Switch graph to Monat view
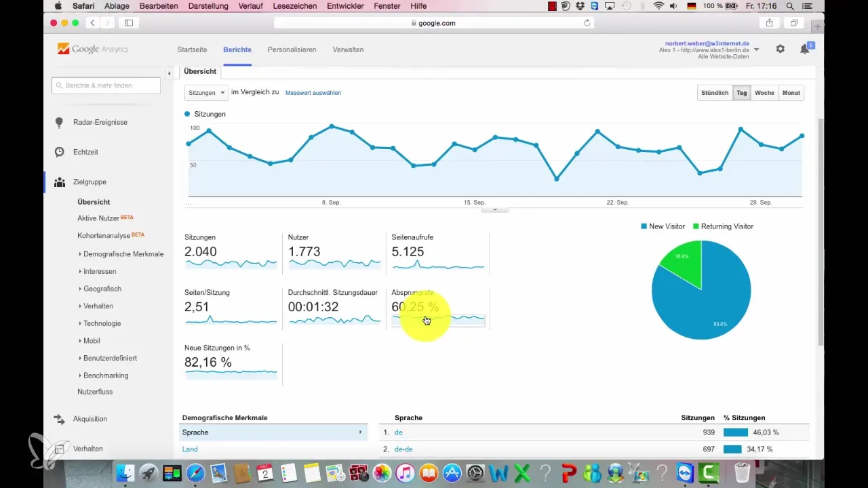The width and height of the screenshot is (868, 488). click(791, 93)
